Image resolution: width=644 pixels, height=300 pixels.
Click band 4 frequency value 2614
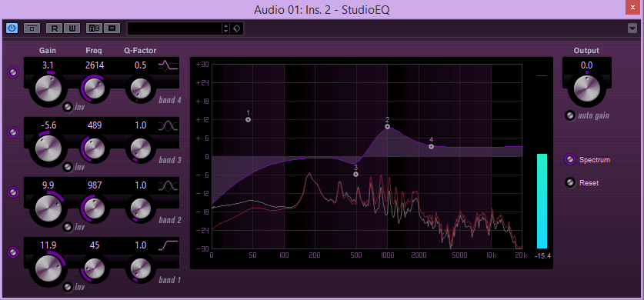pos(95,65)
